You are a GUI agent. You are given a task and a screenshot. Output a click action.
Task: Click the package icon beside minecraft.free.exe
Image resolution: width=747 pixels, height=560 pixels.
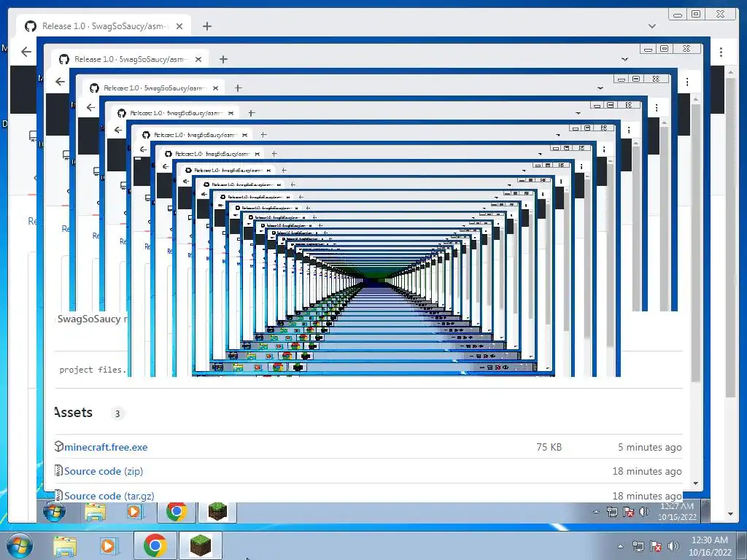[58, 446]
